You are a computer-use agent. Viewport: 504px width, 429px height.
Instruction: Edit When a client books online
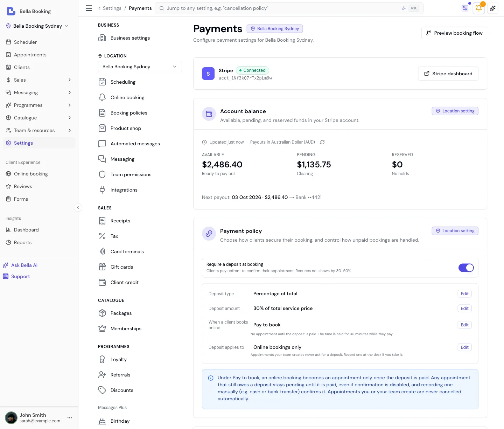pos(465,325)
